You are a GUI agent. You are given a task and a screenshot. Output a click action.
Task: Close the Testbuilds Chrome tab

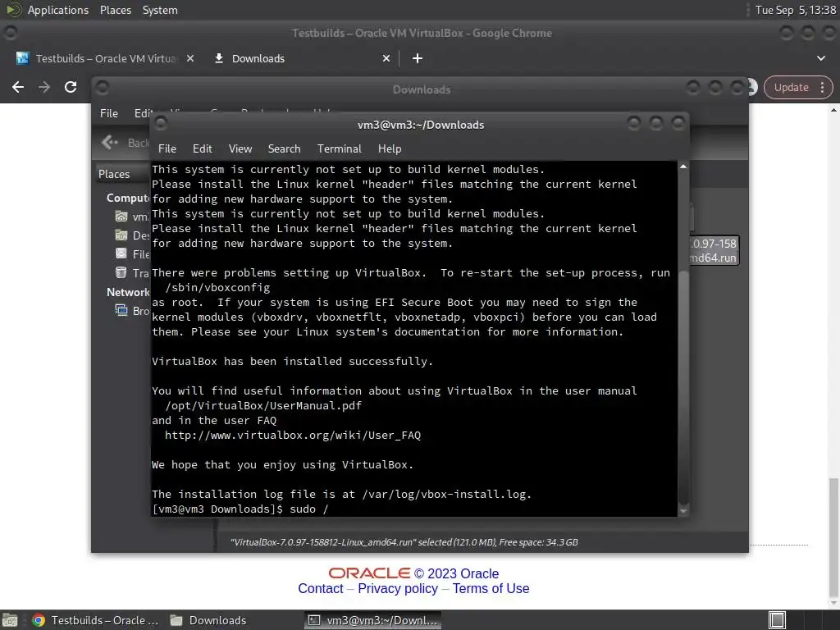[190, 58]
